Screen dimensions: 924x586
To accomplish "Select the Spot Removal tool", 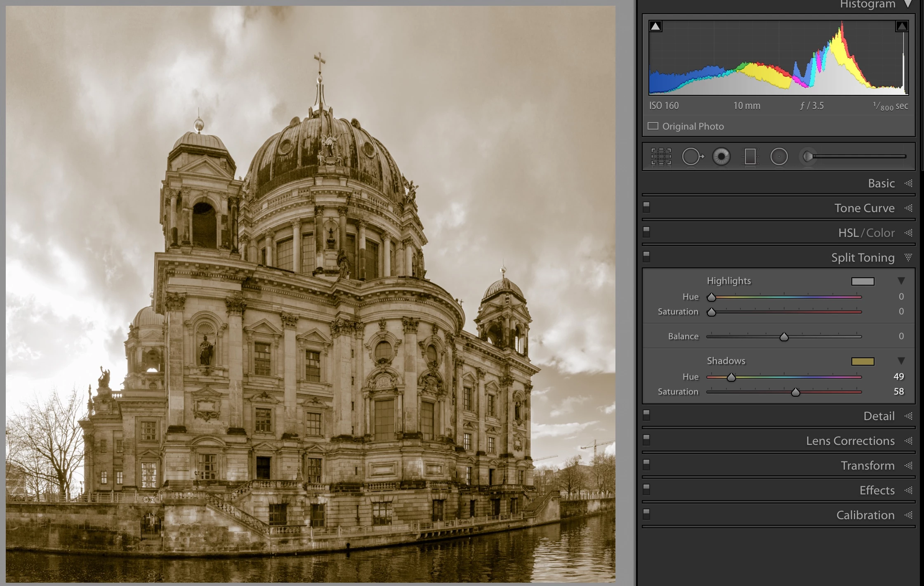I will click(692, 157).
